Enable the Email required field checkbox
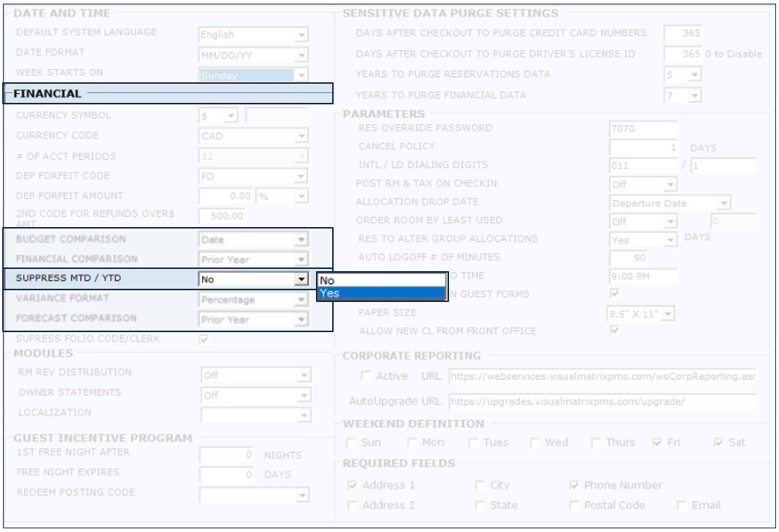Screen dimensions: 779x532 [x=681, y=506]
